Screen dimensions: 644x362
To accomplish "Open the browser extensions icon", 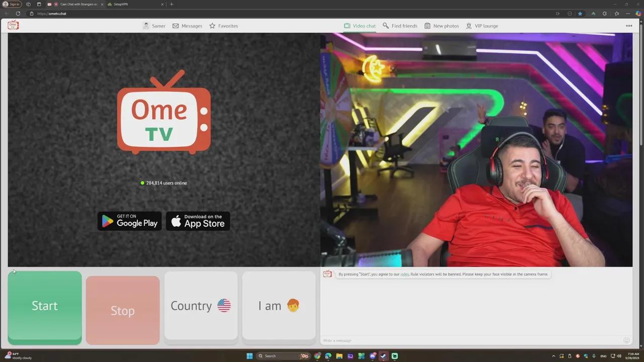I will 604,14.
